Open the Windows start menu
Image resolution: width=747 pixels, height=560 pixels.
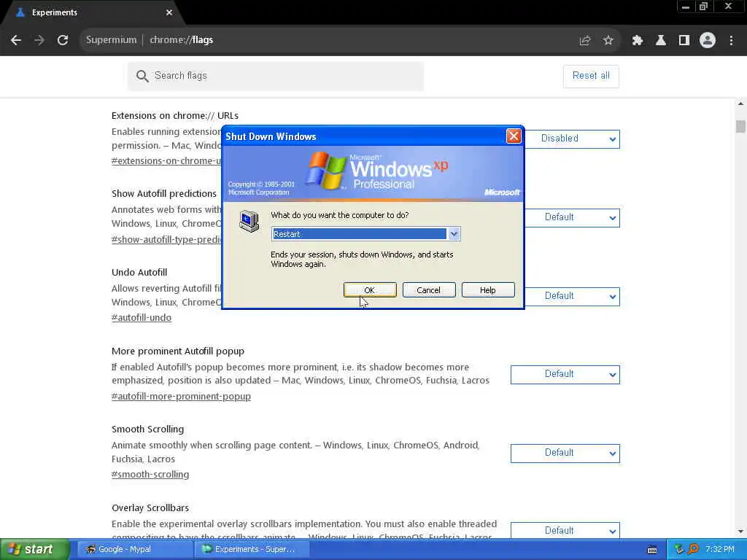[34, 549]
